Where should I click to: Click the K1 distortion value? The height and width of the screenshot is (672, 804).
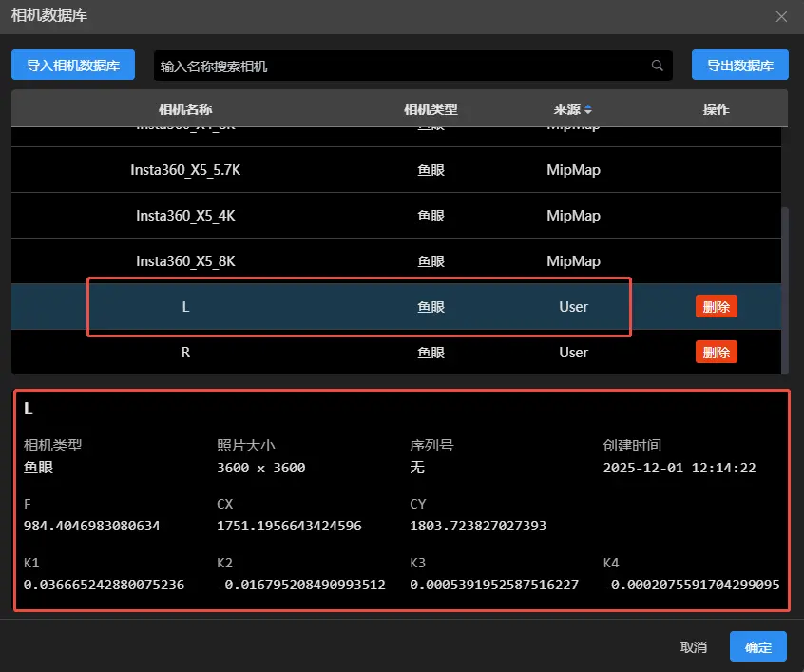point(105,585)
